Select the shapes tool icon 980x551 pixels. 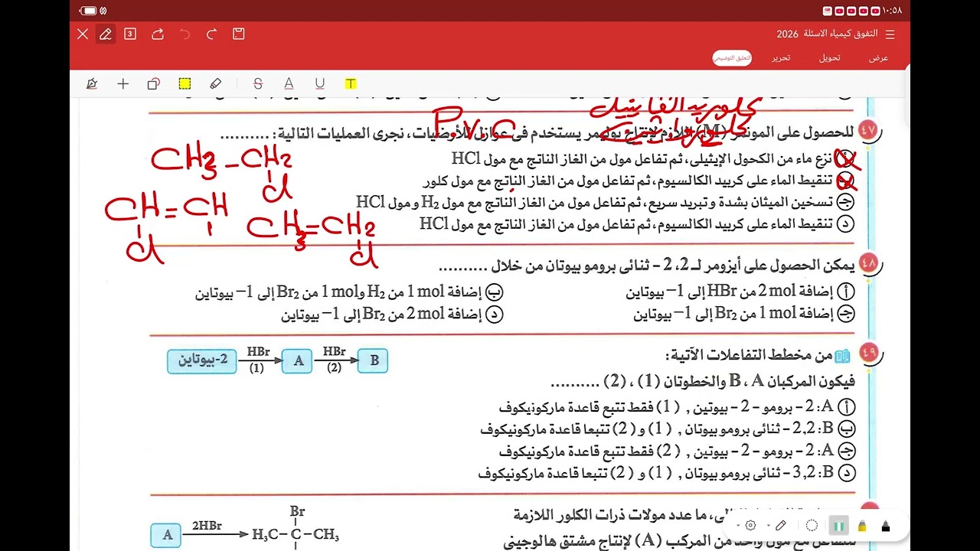click(x=153, y=84)
